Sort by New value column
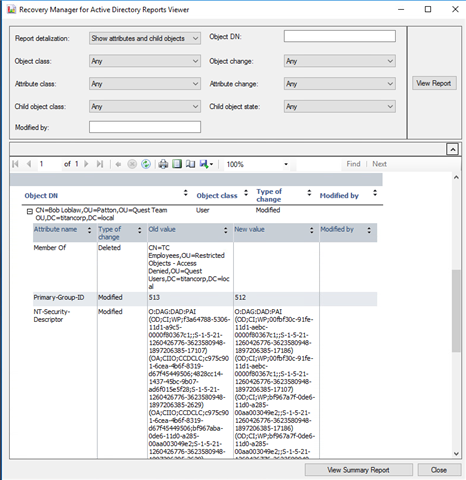The height and width of the screenshot is (480, 466). (312, 230)
